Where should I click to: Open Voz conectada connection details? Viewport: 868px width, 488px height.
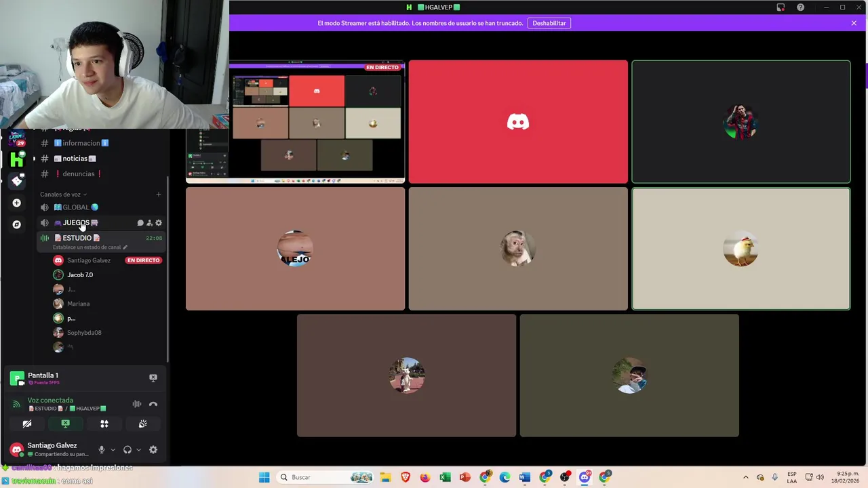click(50, 401)
